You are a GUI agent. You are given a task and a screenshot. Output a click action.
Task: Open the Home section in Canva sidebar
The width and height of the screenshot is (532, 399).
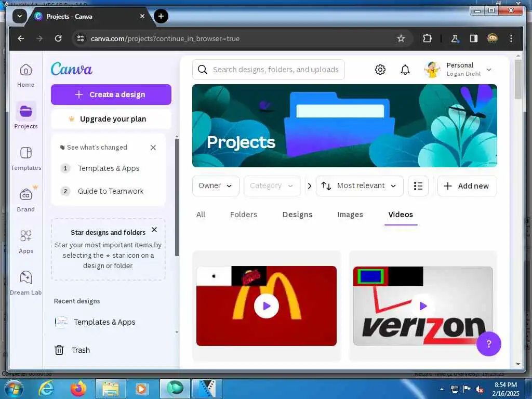(x=26, y=76)
